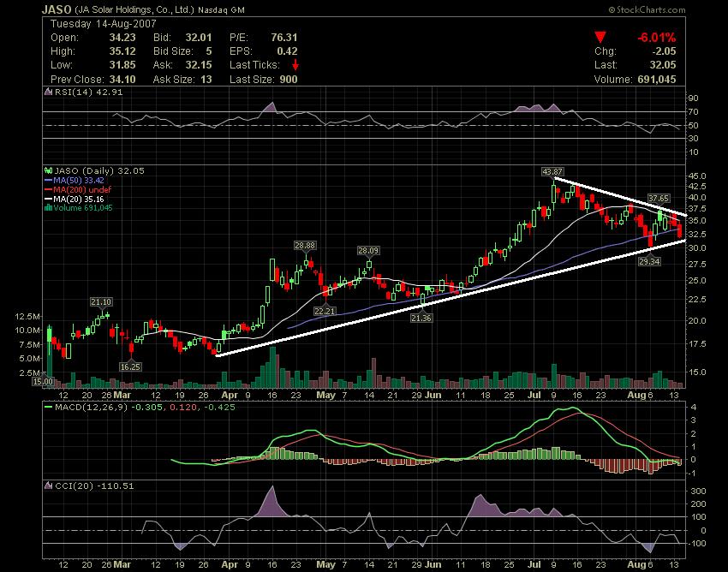The width and height of the screenshot is (728, 572).
Task: Click the candlestick icon beside JASO (Daily)
Action: tap(48, 171)
